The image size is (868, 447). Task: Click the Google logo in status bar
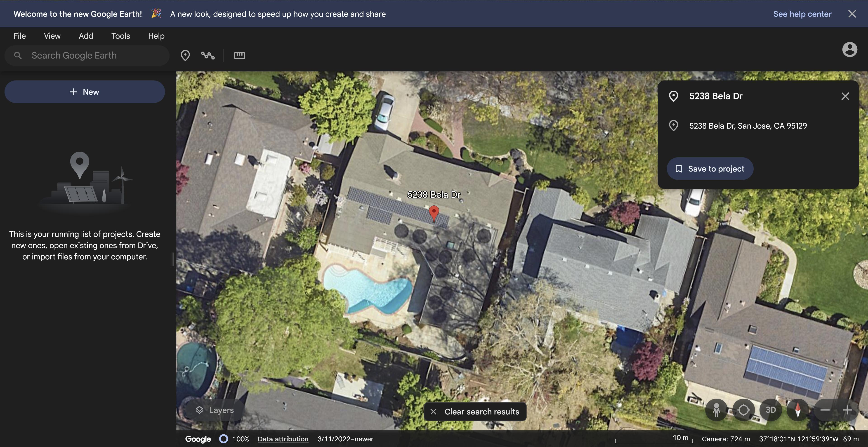tap(198, 439)
